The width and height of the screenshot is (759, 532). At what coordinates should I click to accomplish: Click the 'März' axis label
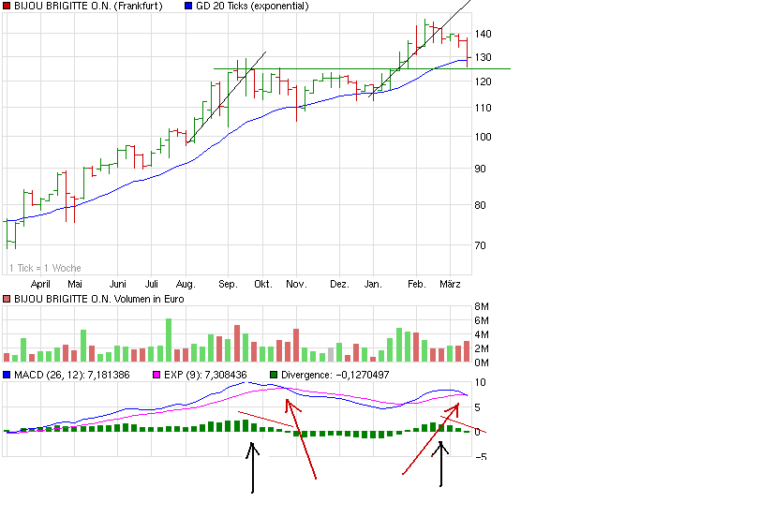(450, 284)
